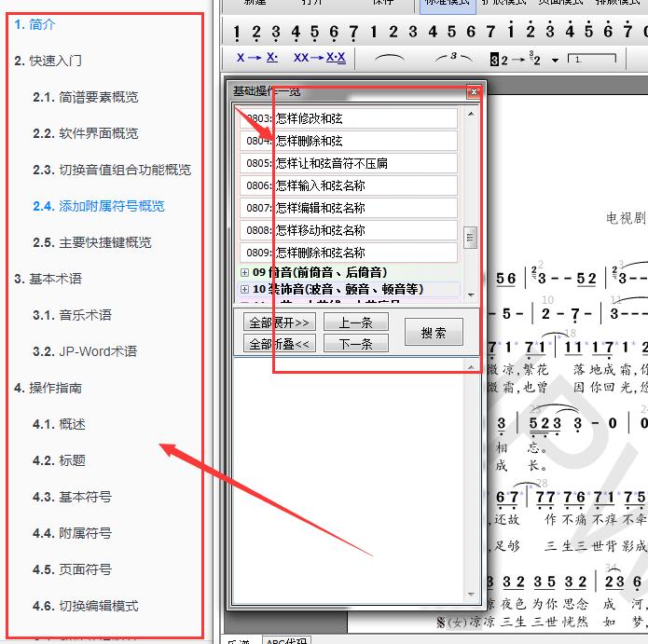Click the 全部折叠<< button
This screenshot has height=644, width=648.
pos(280,344)
